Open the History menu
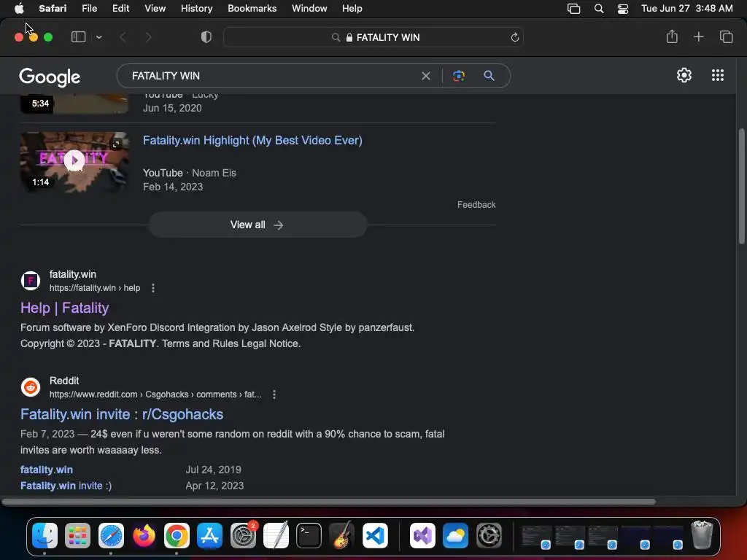Viewport: 747px width, 560px height. click(x=196, y=8)
